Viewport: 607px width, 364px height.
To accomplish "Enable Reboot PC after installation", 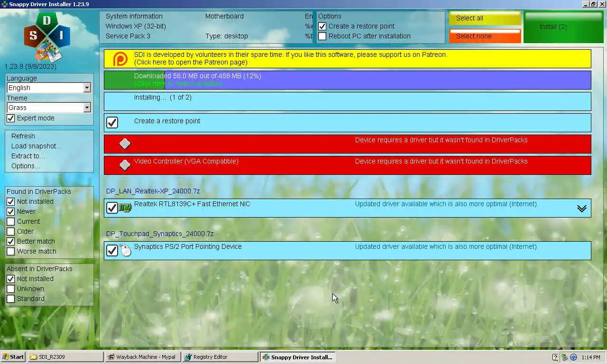I will pyautogui.click(x=322, y=36).
